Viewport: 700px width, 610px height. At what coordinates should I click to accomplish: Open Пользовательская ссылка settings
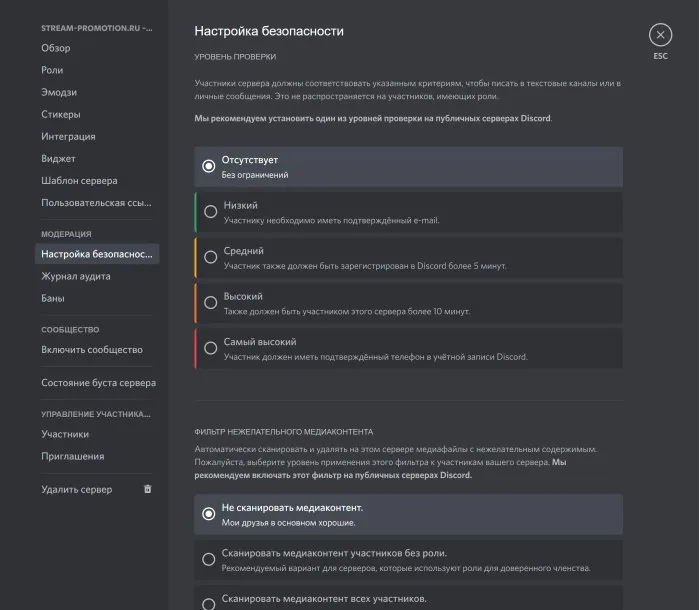pos(96,203)
